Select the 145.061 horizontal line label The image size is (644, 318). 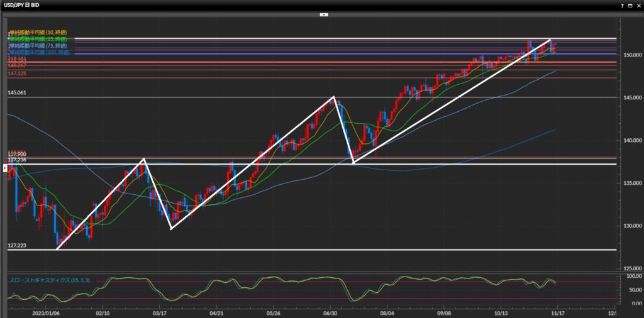click(16, 92)
